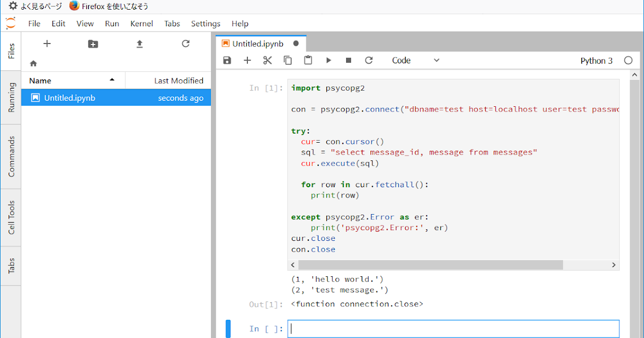Create a new folder in the file browser
The height and width of the screenshot is (338, 644).
tap(93, 43)
